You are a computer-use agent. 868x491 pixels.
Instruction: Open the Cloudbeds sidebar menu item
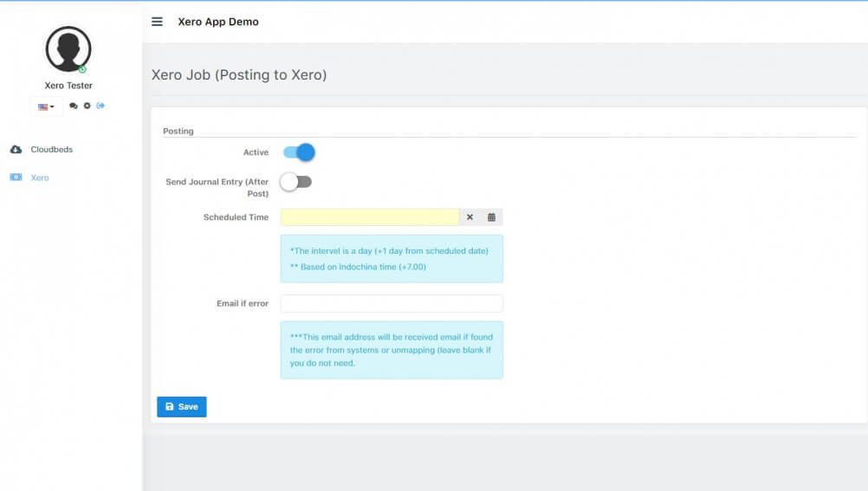coord(51,150)
